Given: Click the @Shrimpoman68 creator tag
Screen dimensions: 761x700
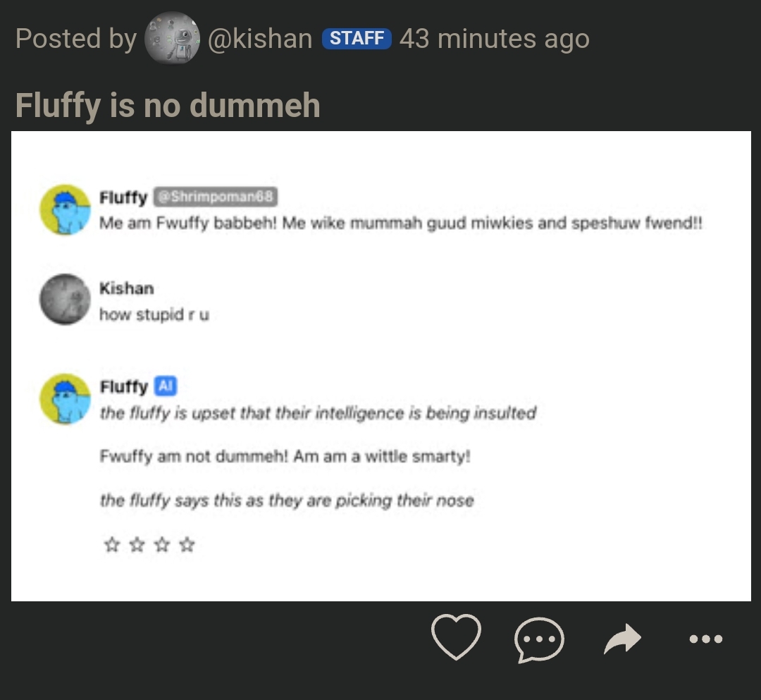Looking at the screenshot, I should (x=216, y=197).
